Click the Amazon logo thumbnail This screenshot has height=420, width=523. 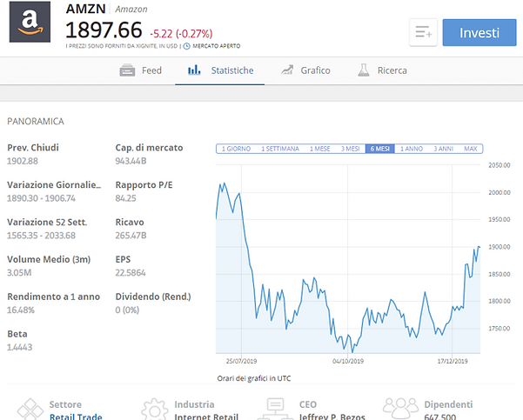click(x=30, y=22)
